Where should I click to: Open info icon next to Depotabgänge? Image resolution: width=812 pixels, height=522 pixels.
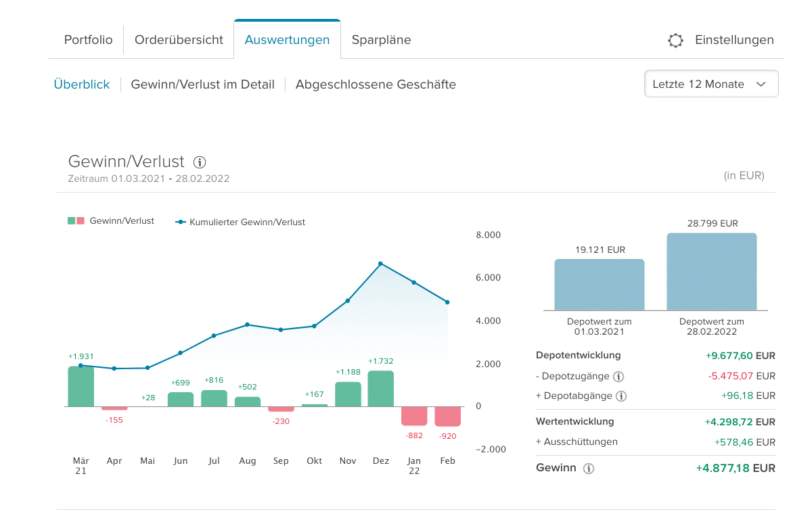click(621, 396)
